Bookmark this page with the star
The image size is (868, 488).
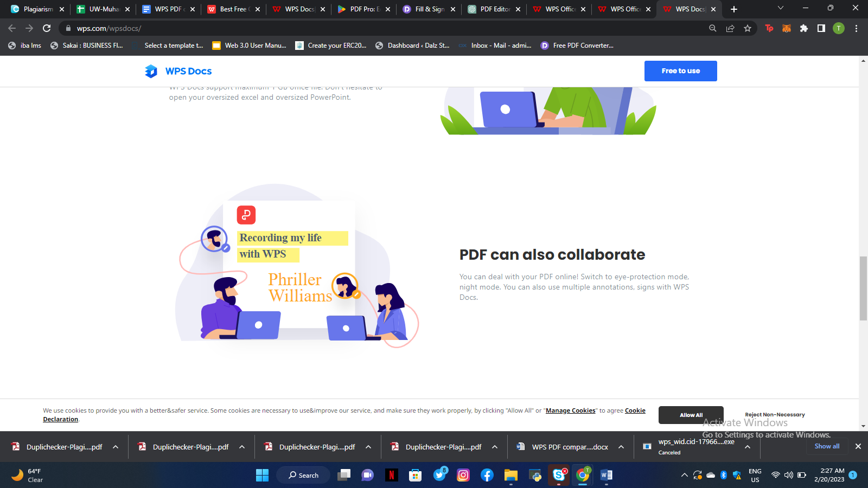click(x=748, y=28)
